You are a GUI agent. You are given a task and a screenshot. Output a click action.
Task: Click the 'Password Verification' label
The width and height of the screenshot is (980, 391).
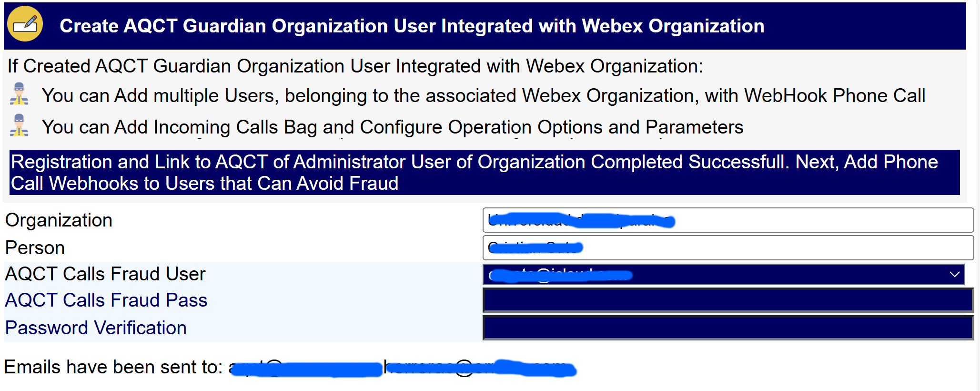click(96, 328)
